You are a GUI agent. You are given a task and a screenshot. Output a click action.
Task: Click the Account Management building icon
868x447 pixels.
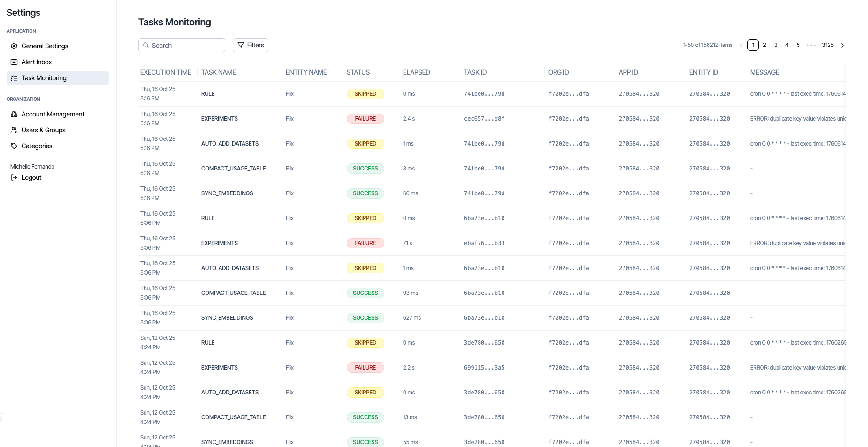(14, 114)
